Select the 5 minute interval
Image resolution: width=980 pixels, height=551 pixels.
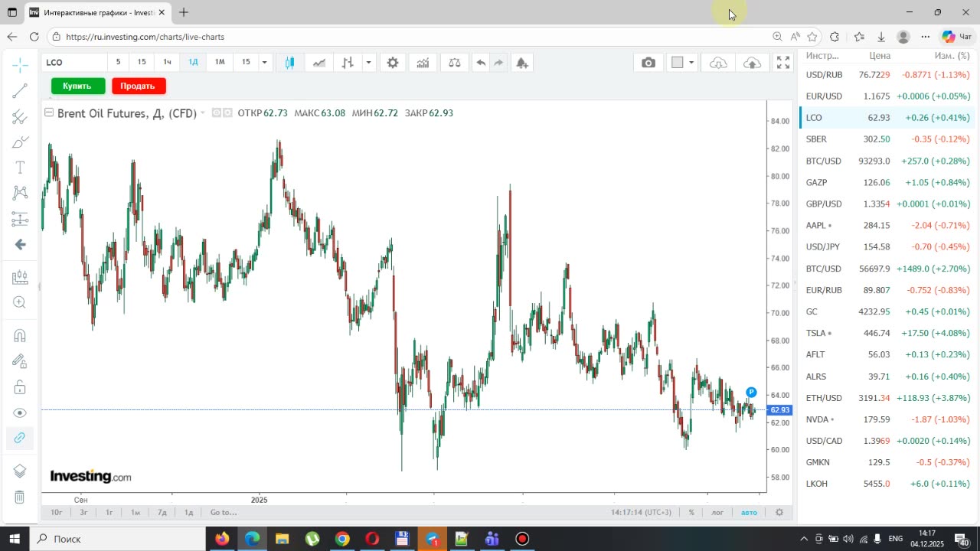coord(118,62)
